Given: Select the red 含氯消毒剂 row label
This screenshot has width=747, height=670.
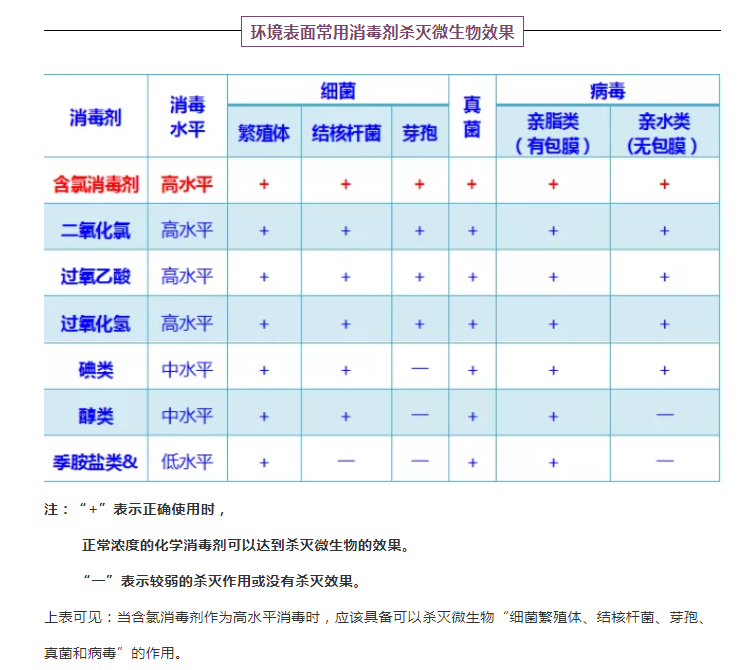Looking at the screenshot, I should [95, 185].
